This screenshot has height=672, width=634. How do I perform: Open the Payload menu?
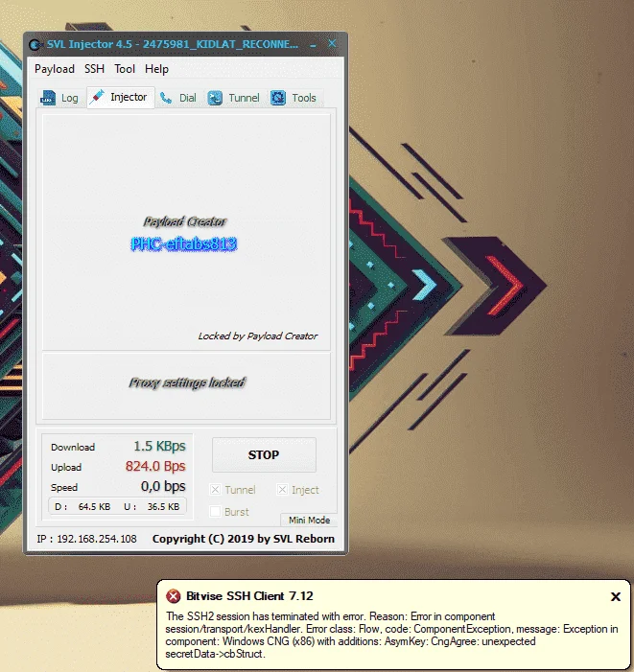tap(55, 69)
